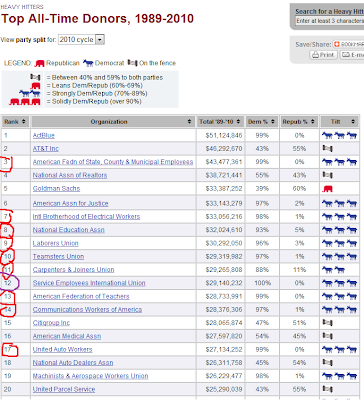Click Teamsters Union donkey tilt icons
364x400 pixels.
(339, 256)
